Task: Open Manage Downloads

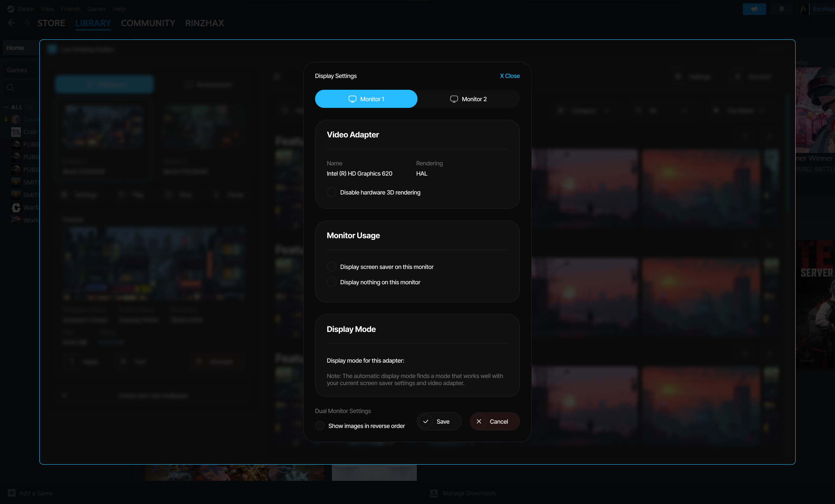Action: pyautogui.click(x=463, y=493)
